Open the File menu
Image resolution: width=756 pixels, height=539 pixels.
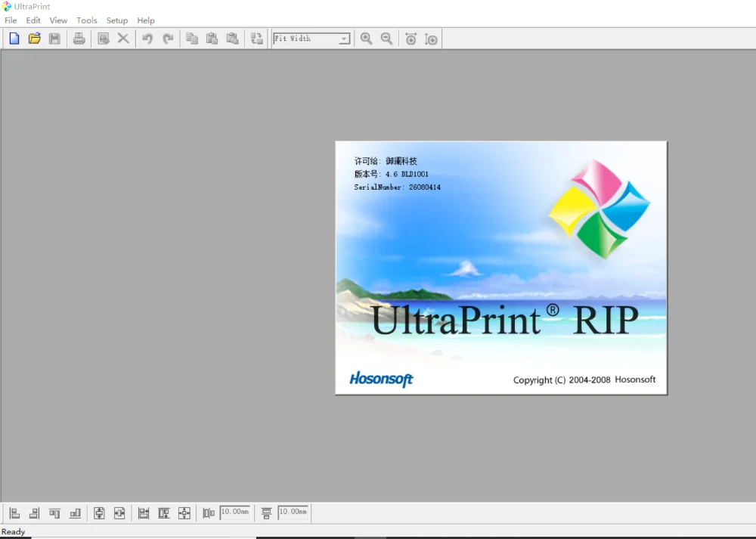[11, 20]
